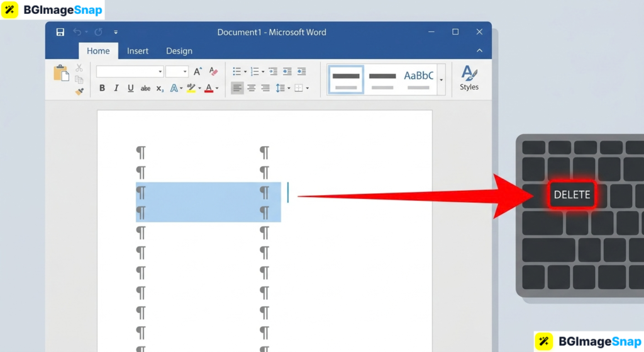Select the second style thumbnail in gallery
Screen dimensions: 644x352
[382, 80]
